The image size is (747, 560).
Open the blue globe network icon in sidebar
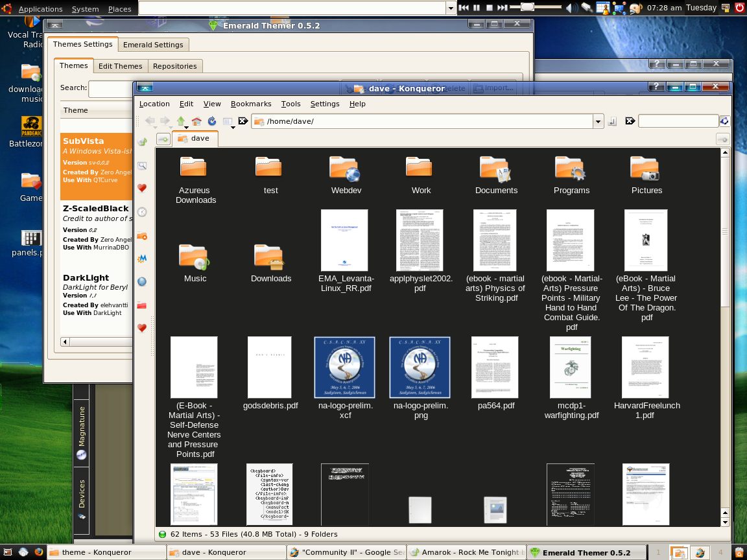click(x=142, y=281)
